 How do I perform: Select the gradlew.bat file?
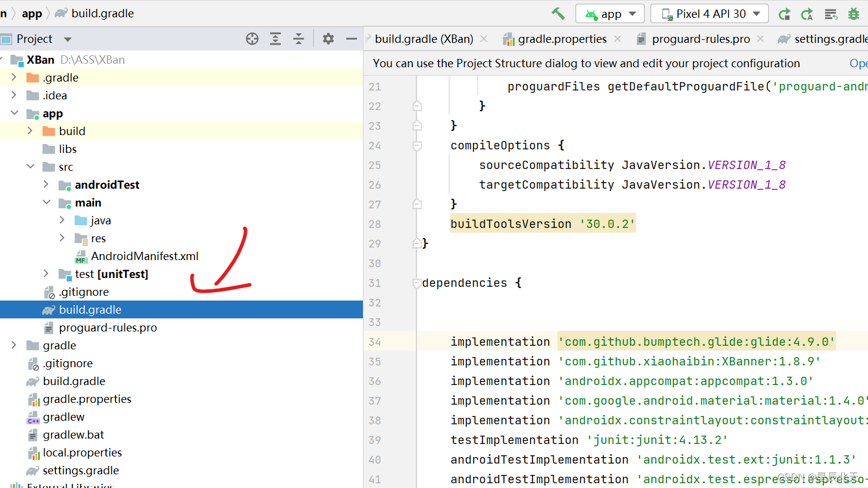(73, 434)
